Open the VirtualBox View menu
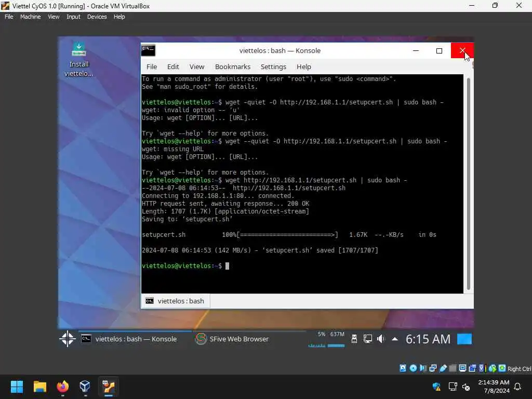 tap(54, 17)
